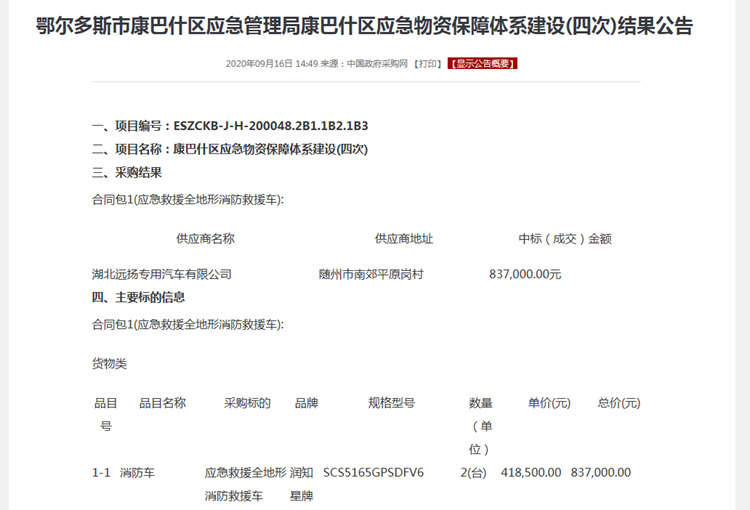
Task: Click the red 显示公告概要 button
Action: pos(482,64)
